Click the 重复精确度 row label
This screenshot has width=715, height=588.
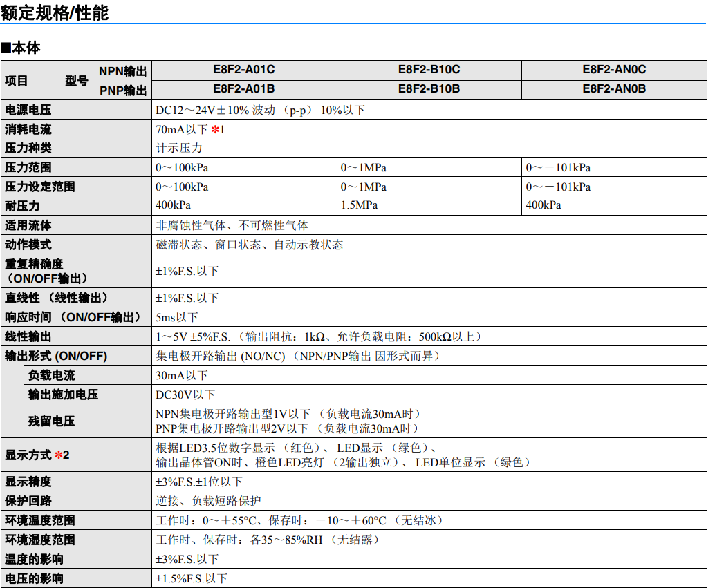tap(34, 264)
